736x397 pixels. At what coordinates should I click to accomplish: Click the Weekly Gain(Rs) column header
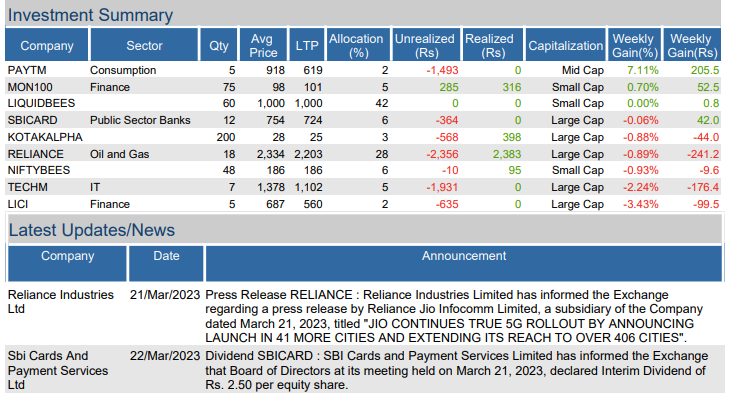click(x=692, y=45)
